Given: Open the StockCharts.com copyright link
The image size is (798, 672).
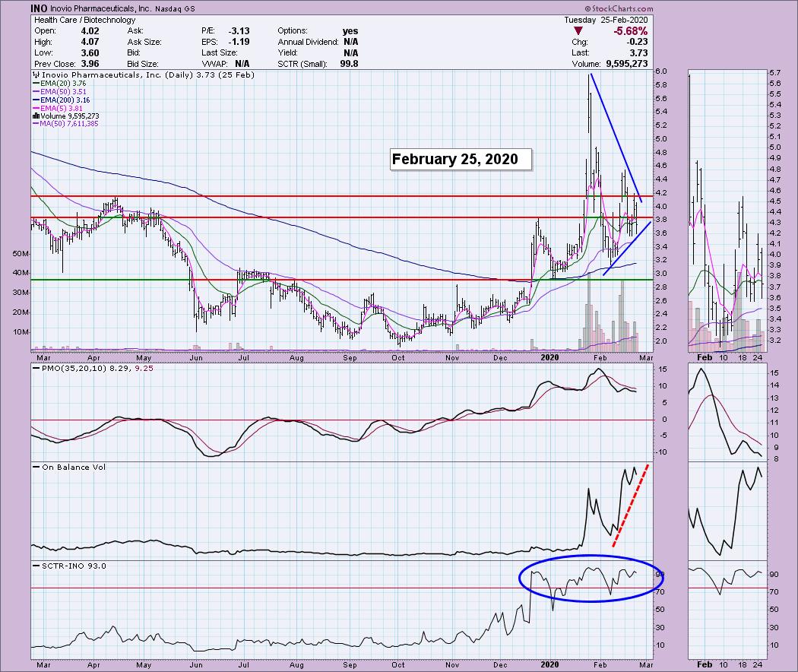Looking at the screenshot, I should (x=619, y=8).
